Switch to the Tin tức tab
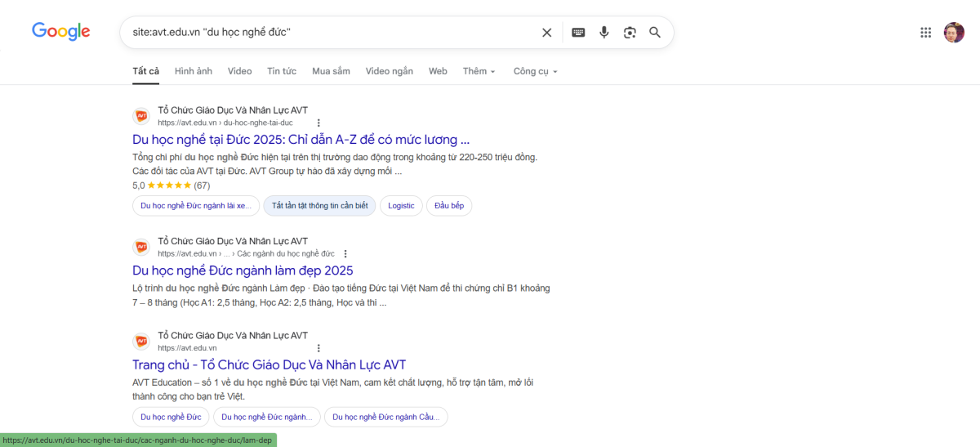980x447 pixels. (x=282, y=71)
